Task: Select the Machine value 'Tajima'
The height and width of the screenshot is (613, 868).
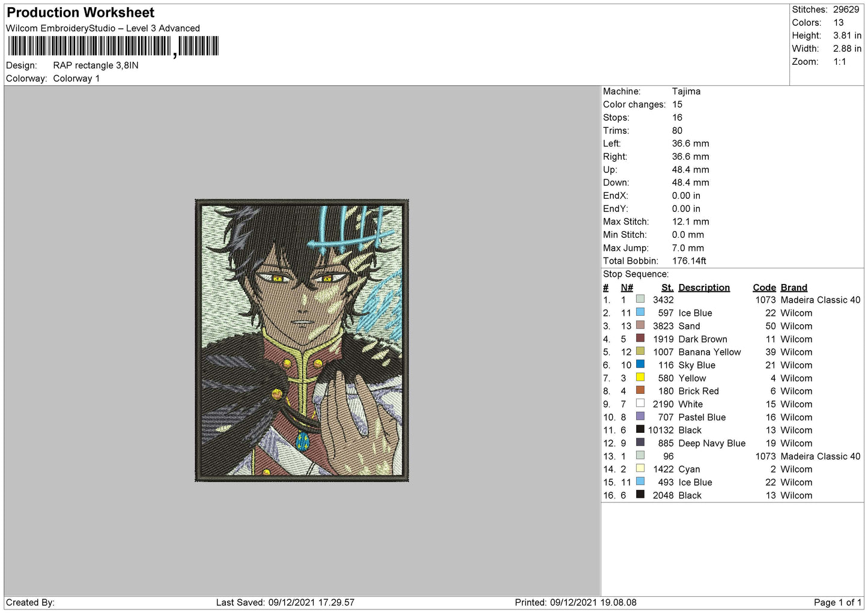Action: (686, 91)
